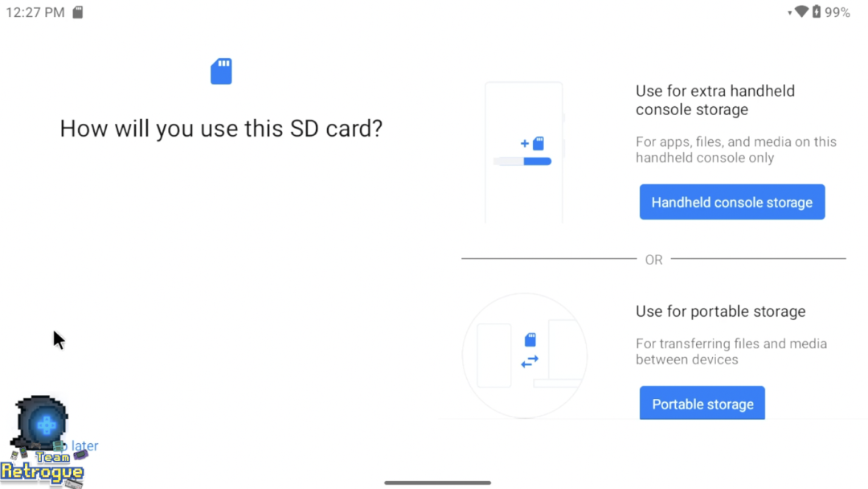
Task: Click the 'How will you use this SD card?' heading
Action: click(x=221, y=128)
